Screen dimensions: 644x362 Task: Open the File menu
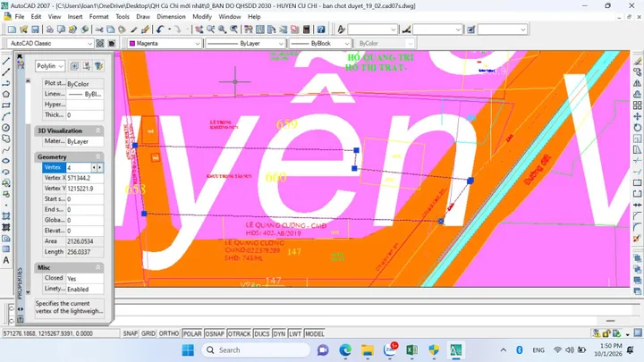(x=20, y=17)
